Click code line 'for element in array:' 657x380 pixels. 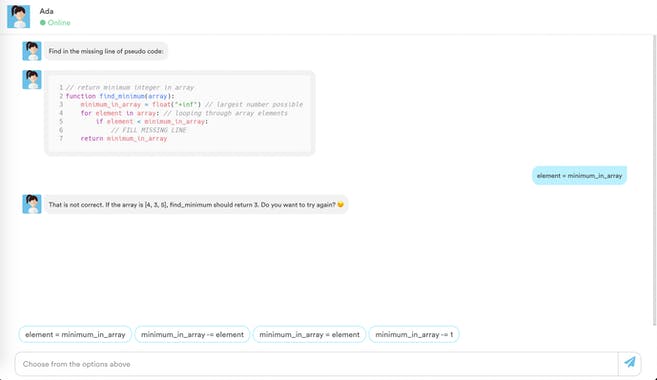click(120, 113)
